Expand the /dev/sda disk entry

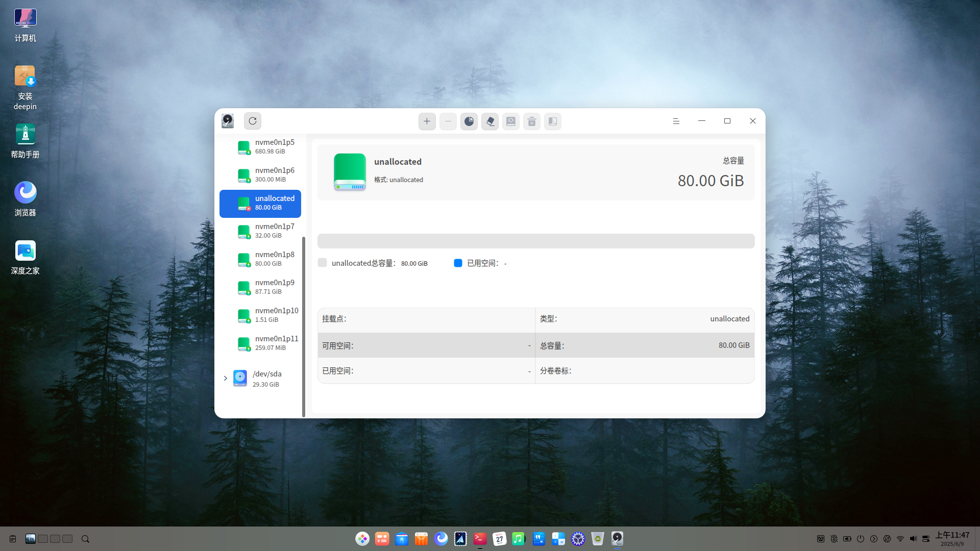point(225,378)
